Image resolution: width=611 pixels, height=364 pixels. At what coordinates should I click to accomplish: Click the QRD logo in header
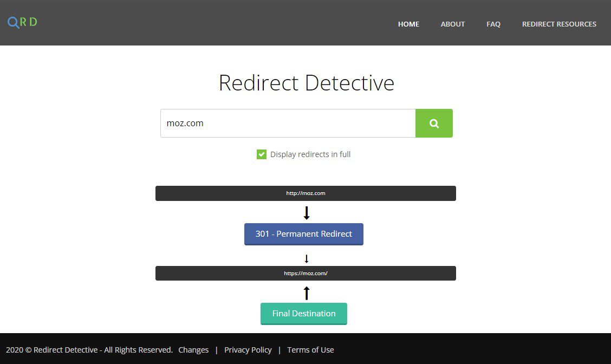pyautogui.click(x=22, y=22)
